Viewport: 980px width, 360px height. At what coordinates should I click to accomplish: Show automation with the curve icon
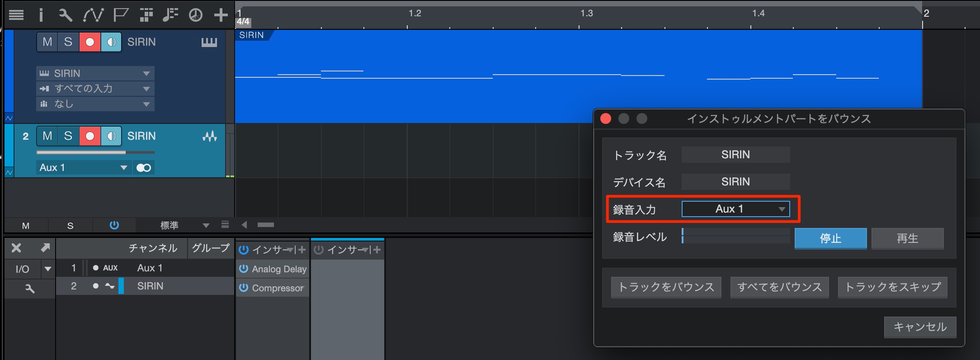(93, 15)
